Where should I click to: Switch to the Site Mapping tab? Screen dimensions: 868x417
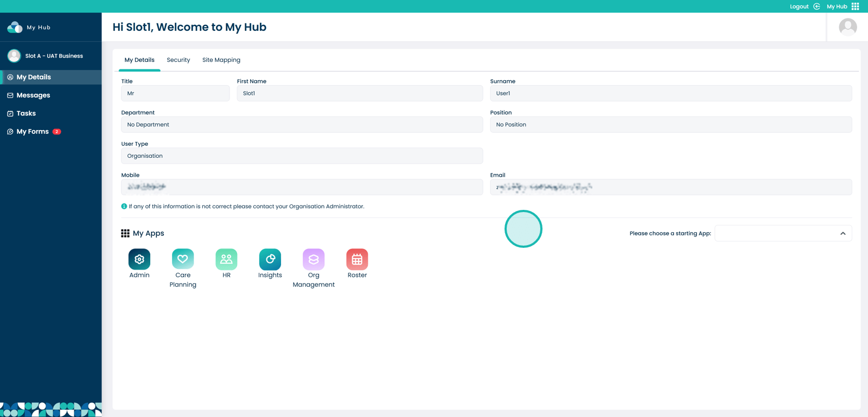point(221,60)
